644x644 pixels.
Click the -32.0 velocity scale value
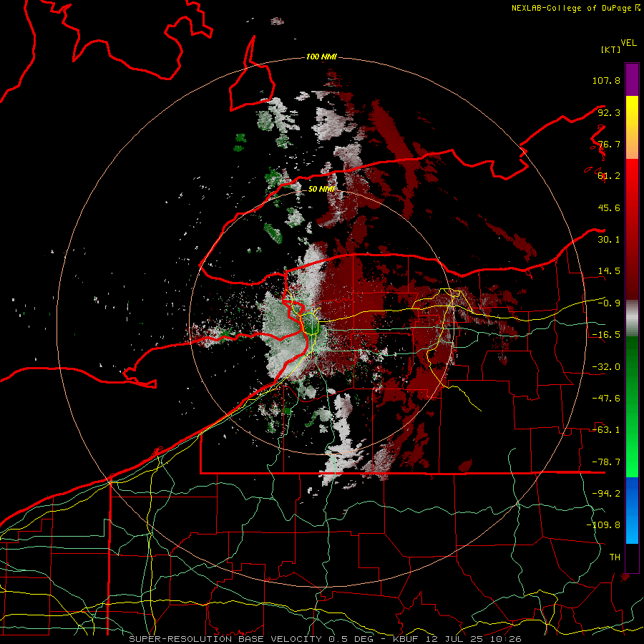click(x=606, y=367)
